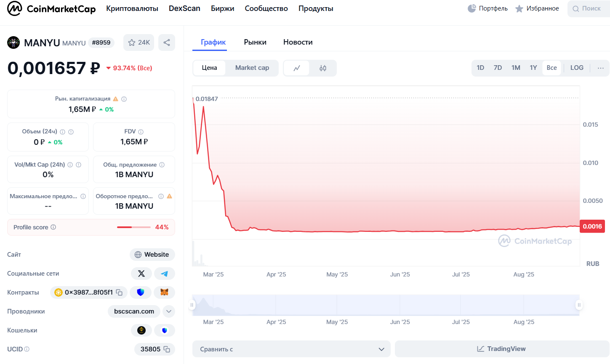
Task: Open the Сравнить с dropdown
Action: pos(291,349)
